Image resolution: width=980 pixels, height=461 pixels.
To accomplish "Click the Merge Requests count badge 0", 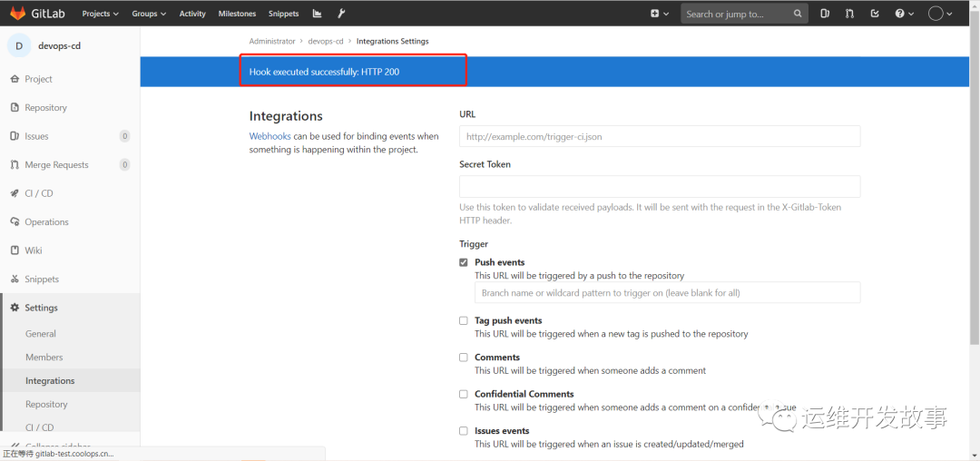I will 125,165.
